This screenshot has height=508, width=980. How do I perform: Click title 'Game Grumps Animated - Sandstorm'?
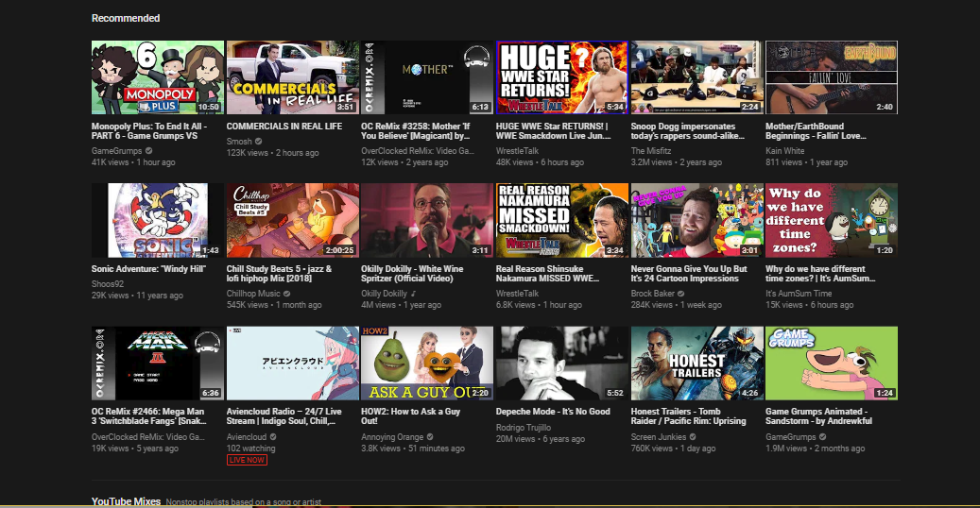[x=818, y=416]
